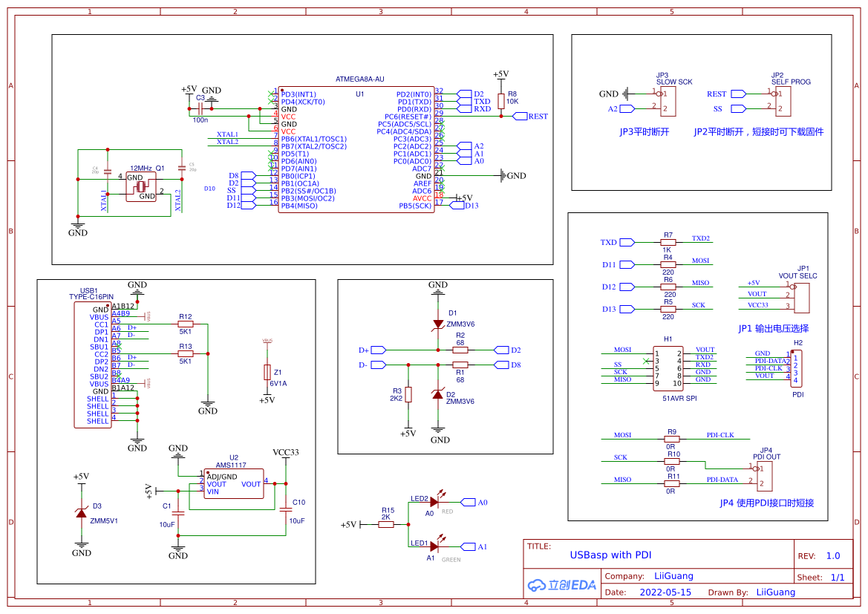This screenshot has width=868, height=614.
Task: Click the 12MHz crystal Q1 symbol
Action: point(140,186)
